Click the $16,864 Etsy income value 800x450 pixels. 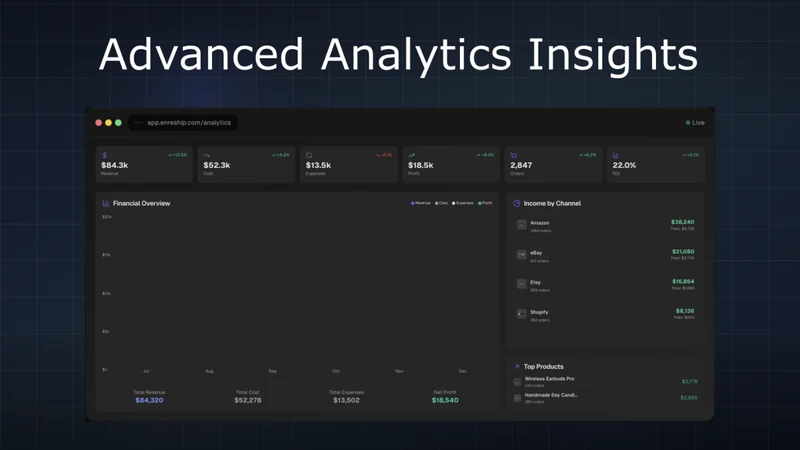[683, 281]
